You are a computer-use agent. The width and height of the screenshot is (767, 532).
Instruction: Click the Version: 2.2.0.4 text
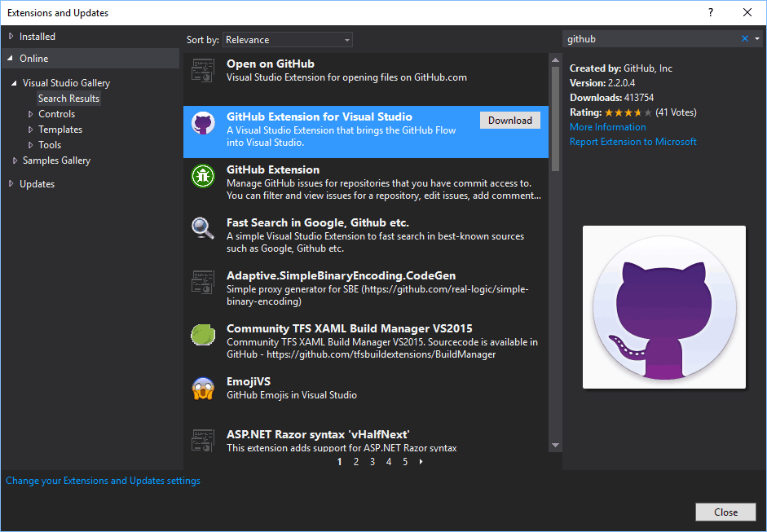pyautogui.click(x=602, y=83)
